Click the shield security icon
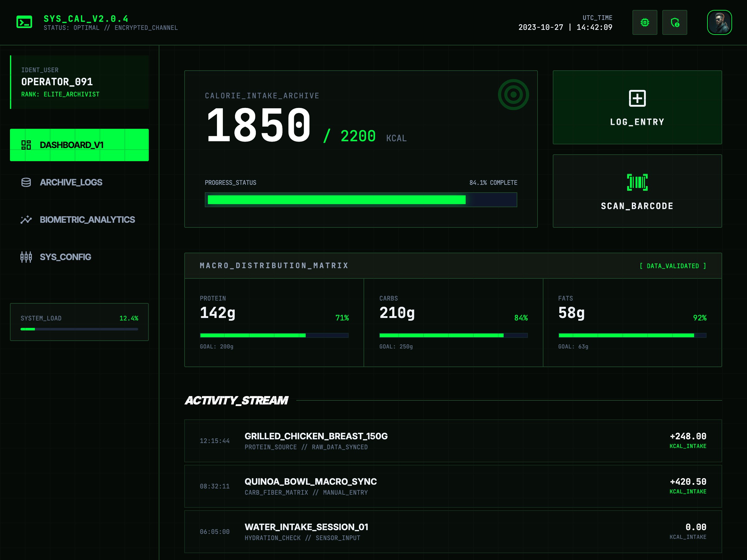The image size is (747, 560). 674,22
